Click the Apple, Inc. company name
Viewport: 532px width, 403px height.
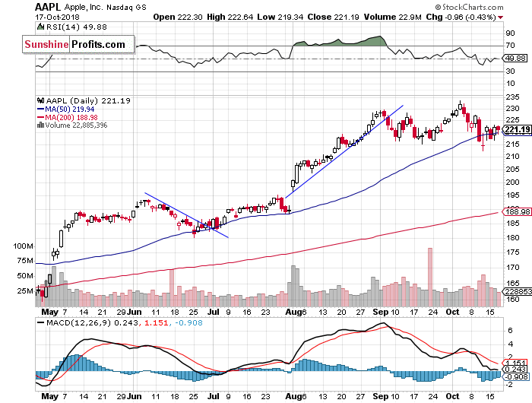tap(83, 7)
